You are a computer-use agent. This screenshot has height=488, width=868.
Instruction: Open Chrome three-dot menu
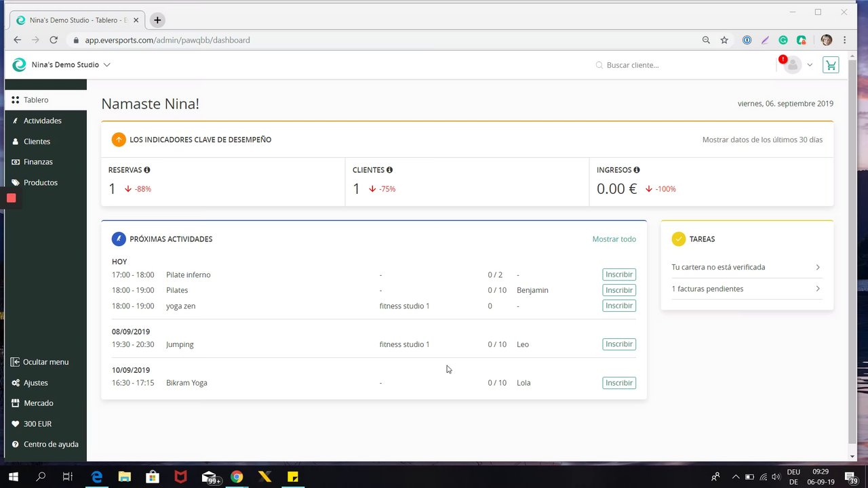click(x=845, y=40)
